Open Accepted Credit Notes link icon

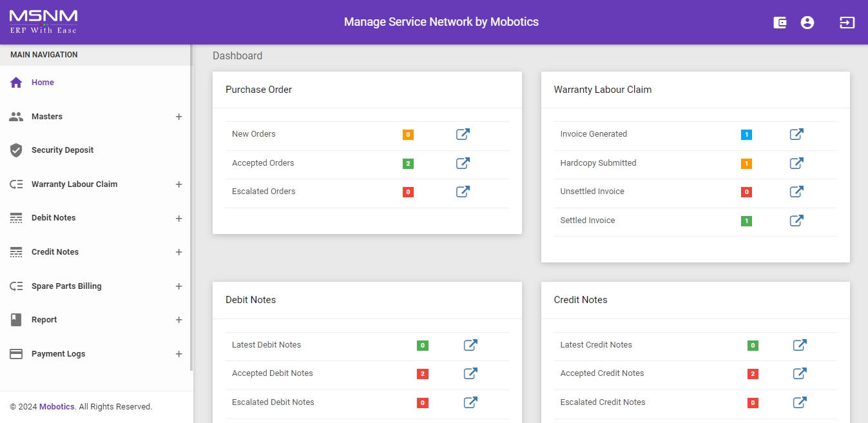[800, 373]
